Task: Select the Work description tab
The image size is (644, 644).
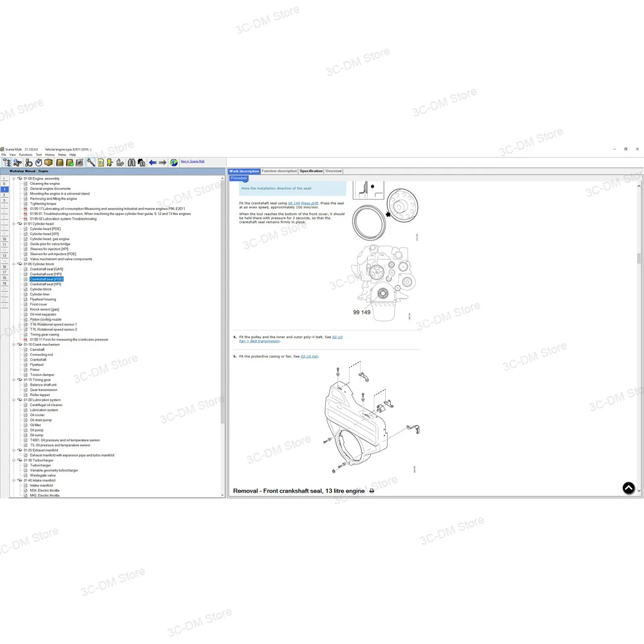Action: pos(244,171)
